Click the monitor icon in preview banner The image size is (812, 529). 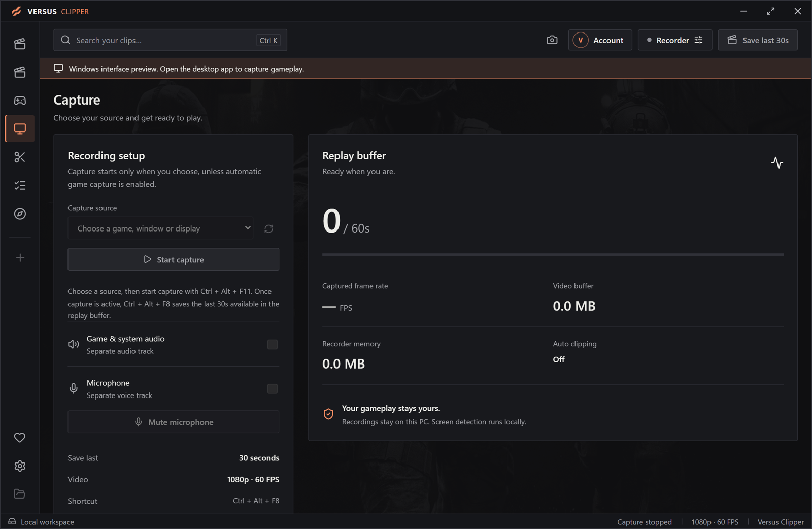click(58, 69)
